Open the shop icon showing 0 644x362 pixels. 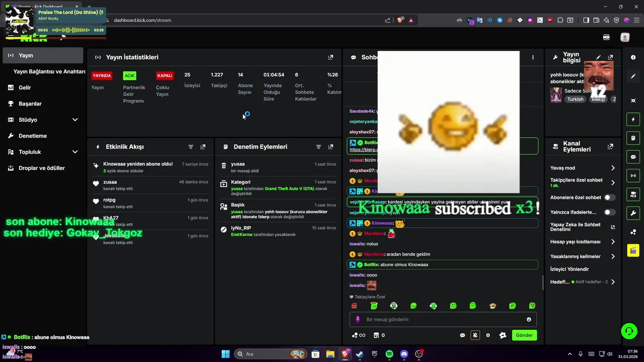pos(379,335)
